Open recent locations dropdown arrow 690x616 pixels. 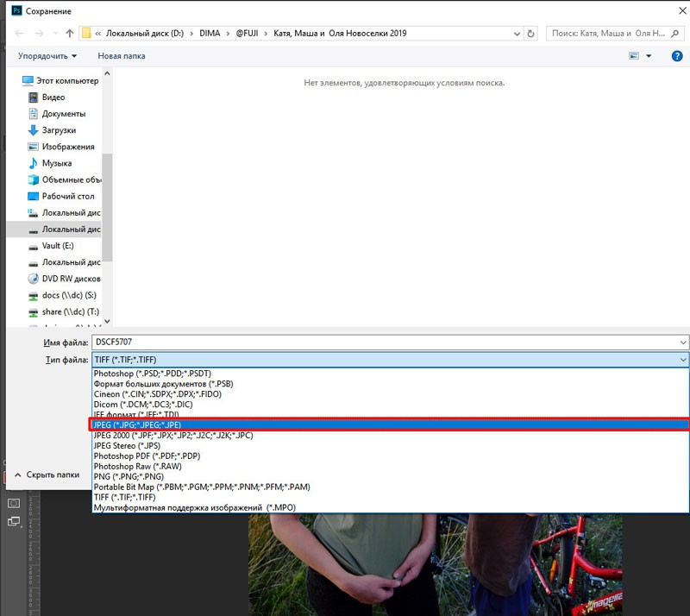55,34
